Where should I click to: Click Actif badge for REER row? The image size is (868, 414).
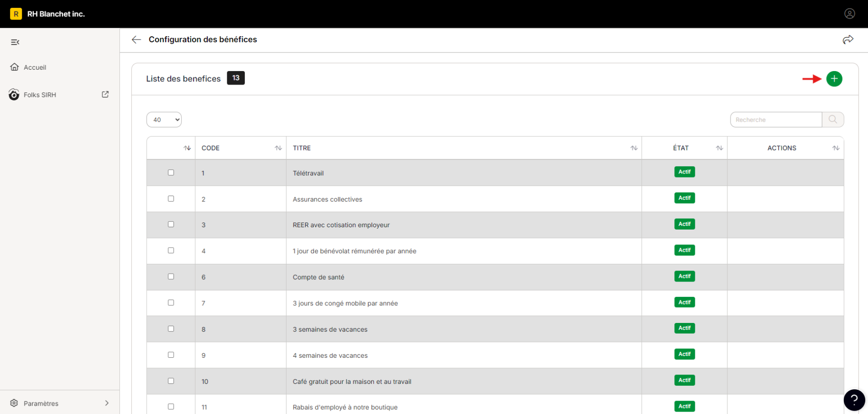pyautogui.click(x=685, y=224)
